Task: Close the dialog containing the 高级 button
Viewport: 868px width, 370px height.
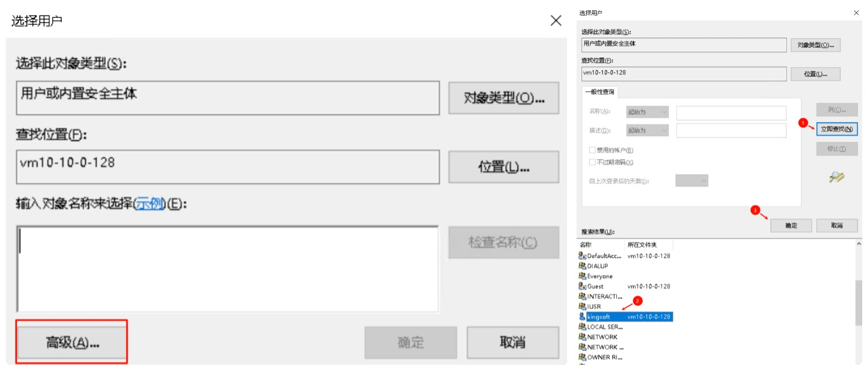Action: click(556, 21)
